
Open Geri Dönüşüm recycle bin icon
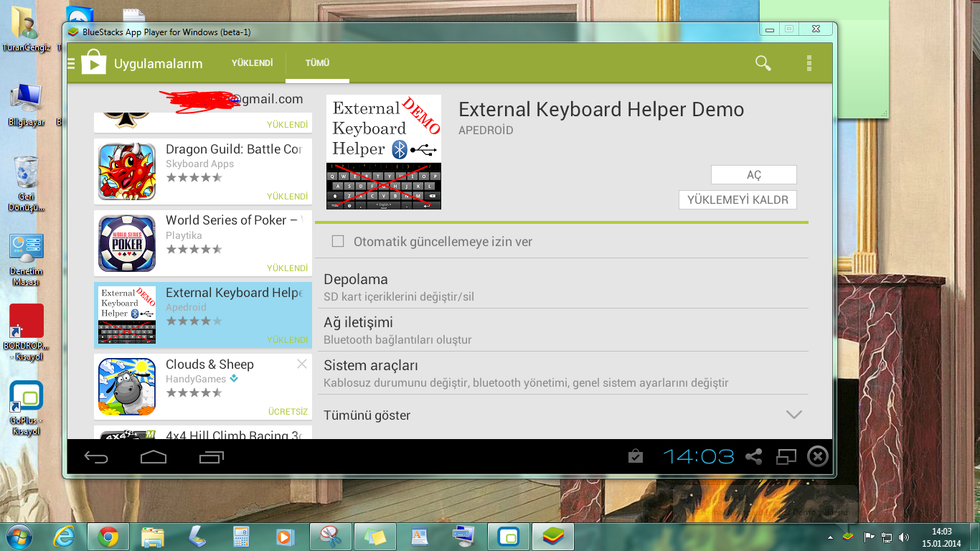point(27,183)
